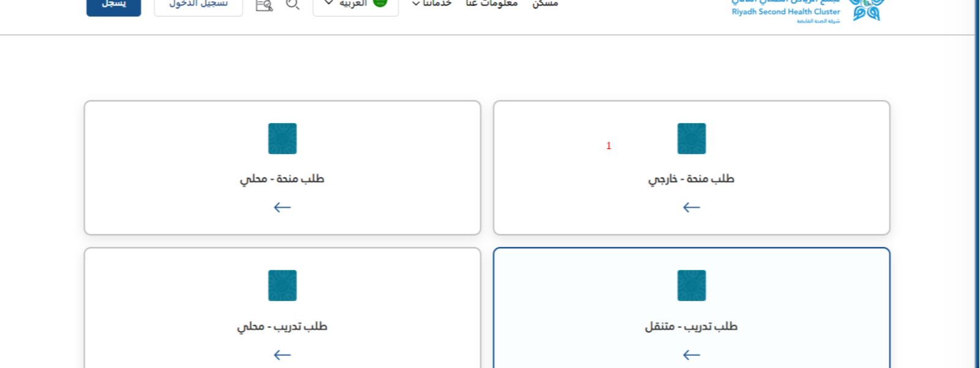Click the تسجيل الدخول login button

tap(198, 4)
